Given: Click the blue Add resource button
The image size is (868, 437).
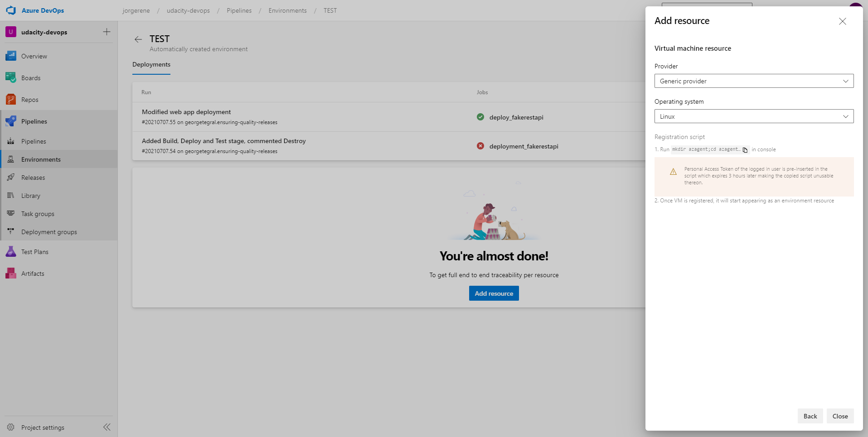Looking at the screenshot, I should pos(494,293).
